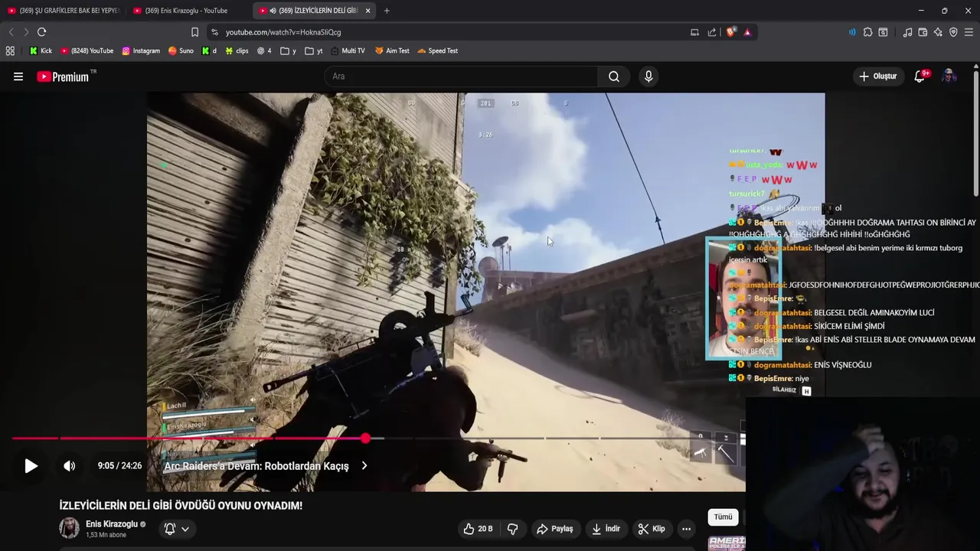The image size is (980, 551).
Task: Open the Suno bookmark
Action: pyautogui.click(x=181, y=51)
